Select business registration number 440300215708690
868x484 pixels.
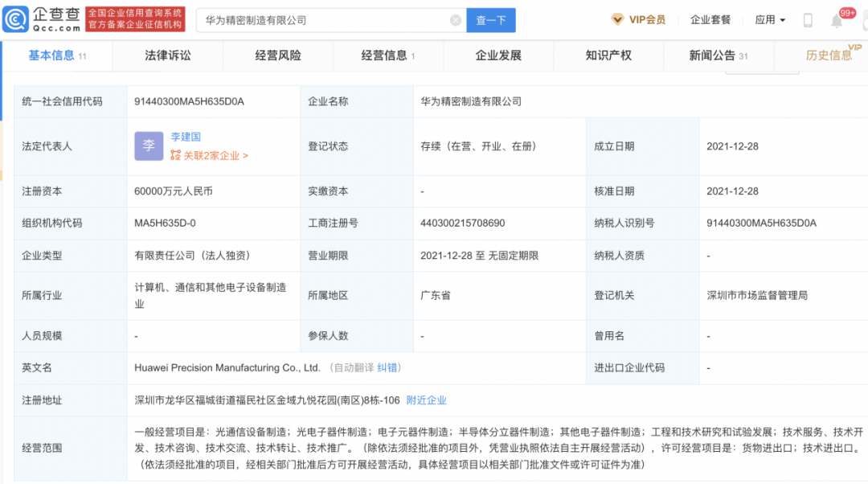[463, 224]
